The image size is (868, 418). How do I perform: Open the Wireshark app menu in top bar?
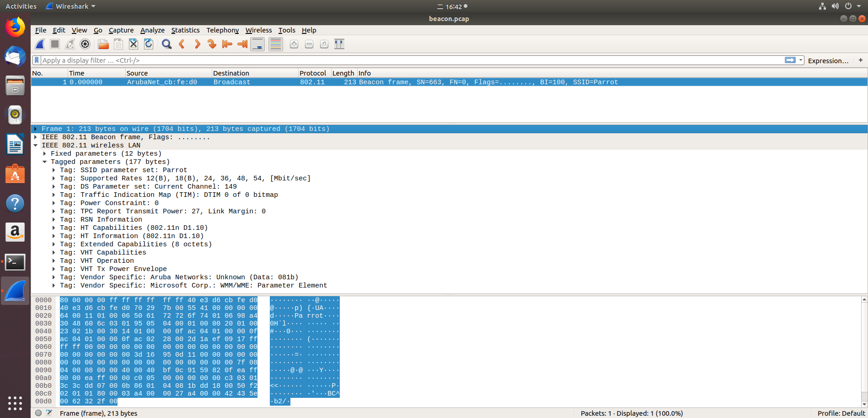(71, 6)
